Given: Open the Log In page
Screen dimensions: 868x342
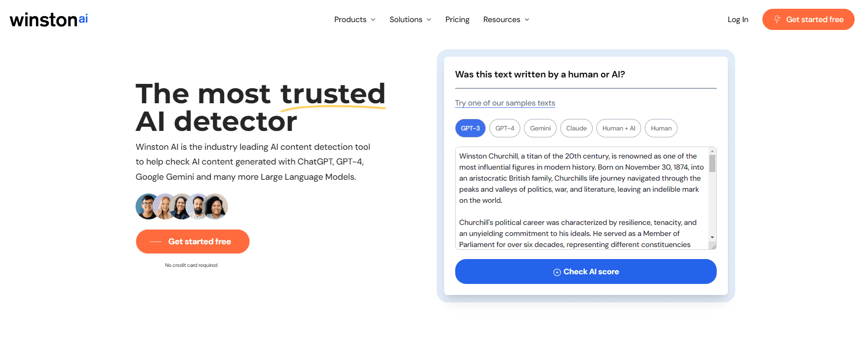Looking at the screenshot, I should point(737,19).
